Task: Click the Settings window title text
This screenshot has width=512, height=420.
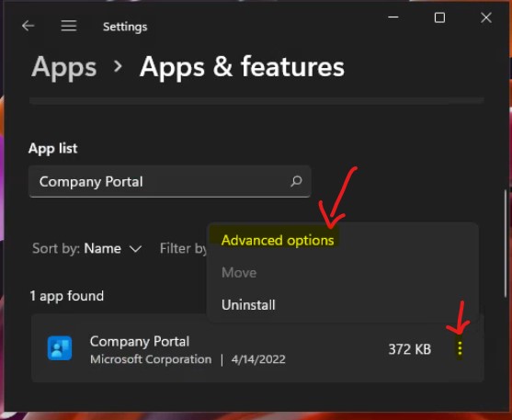Action: point(125,27)
